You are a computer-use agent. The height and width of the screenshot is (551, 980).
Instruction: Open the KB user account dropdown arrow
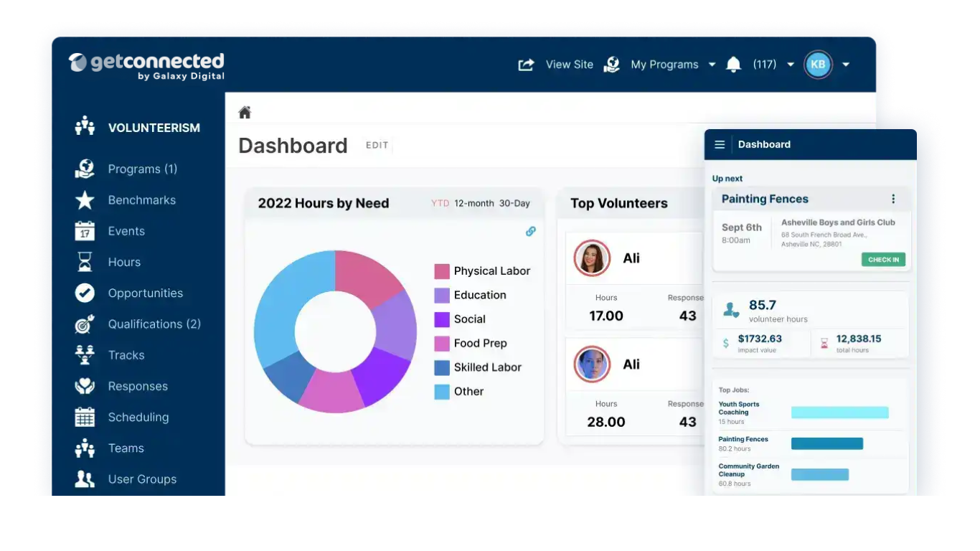pyautogui.click(x=846, y=65)
